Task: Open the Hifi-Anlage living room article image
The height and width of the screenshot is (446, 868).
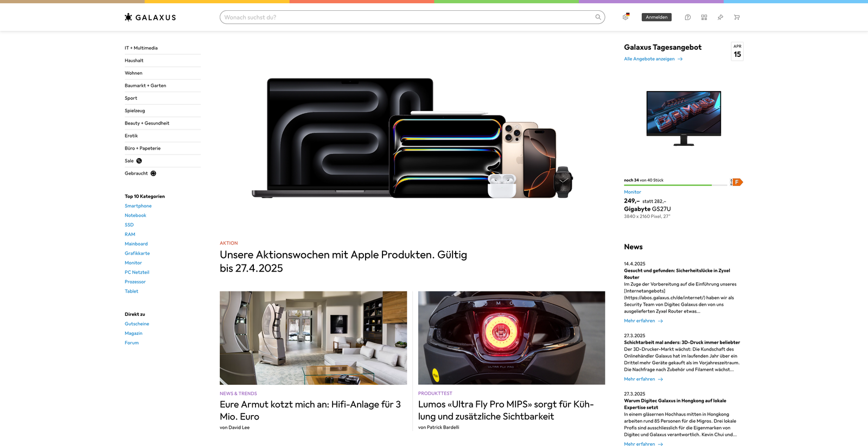Action: click(x=313, y=338)
